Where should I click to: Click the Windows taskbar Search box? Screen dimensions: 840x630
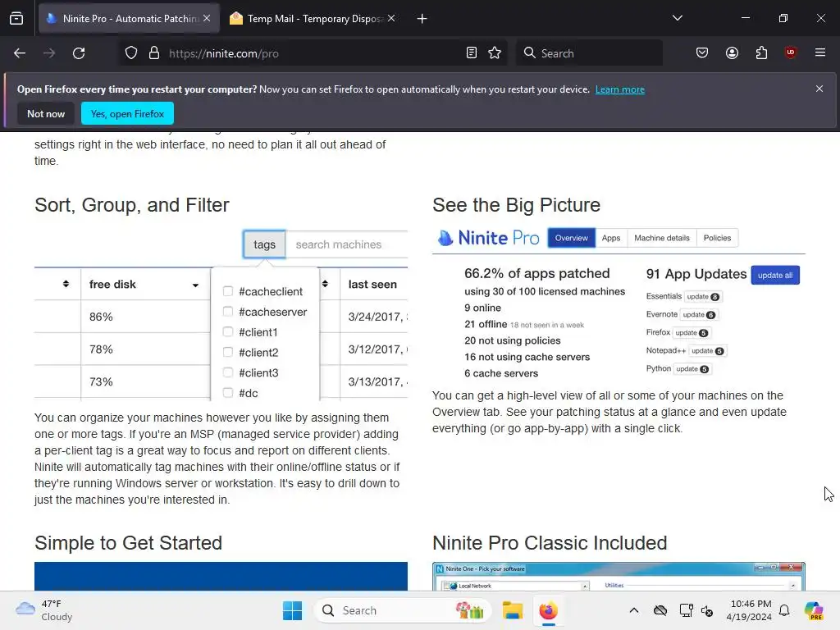(x=402, y=610)
